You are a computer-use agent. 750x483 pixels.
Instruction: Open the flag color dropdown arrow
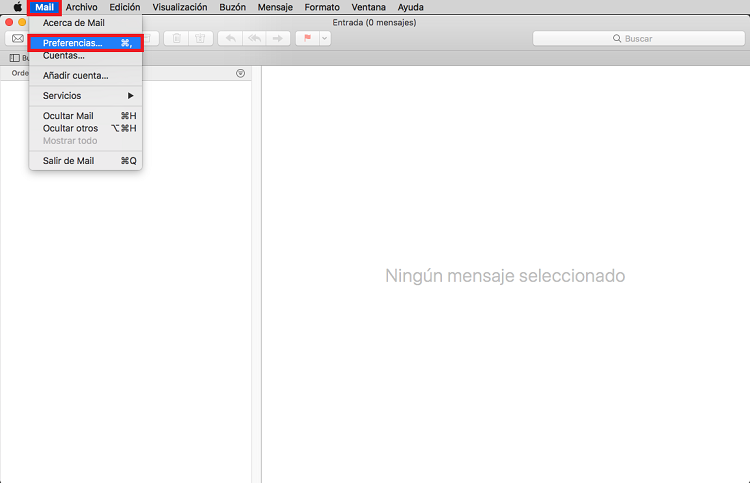point(325,39)
